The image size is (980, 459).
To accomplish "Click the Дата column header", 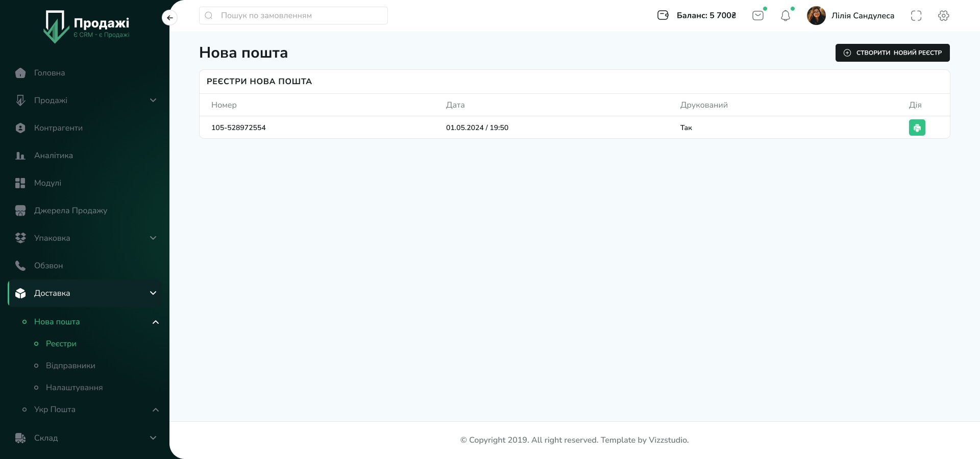I will pyautogui.click(x=455, y=105).
